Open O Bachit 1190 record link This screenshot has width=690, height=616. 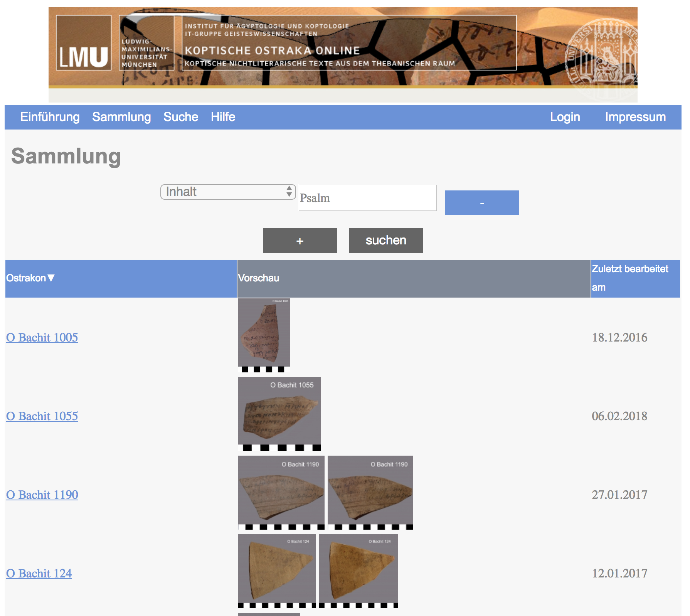point(42,495)
